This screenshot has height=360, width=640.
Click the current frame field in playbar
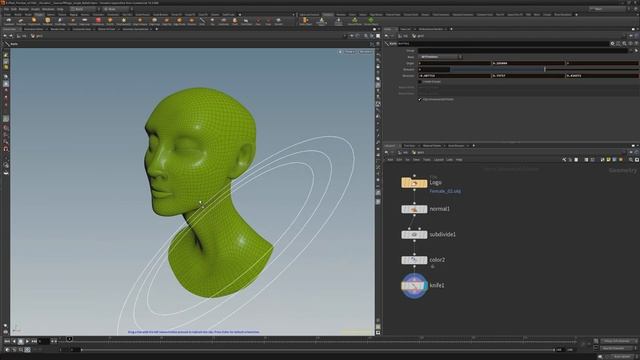coord(44,341)
